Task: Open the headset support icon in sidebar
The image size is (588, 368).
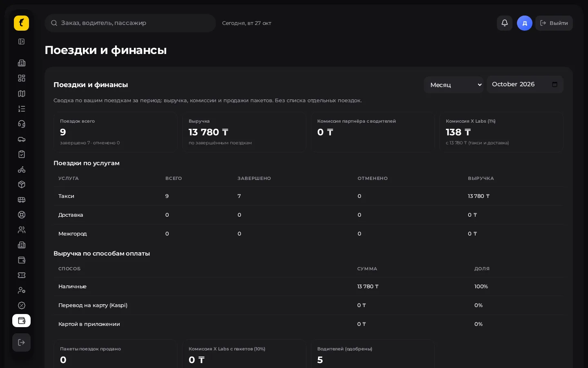Action: 22,124
